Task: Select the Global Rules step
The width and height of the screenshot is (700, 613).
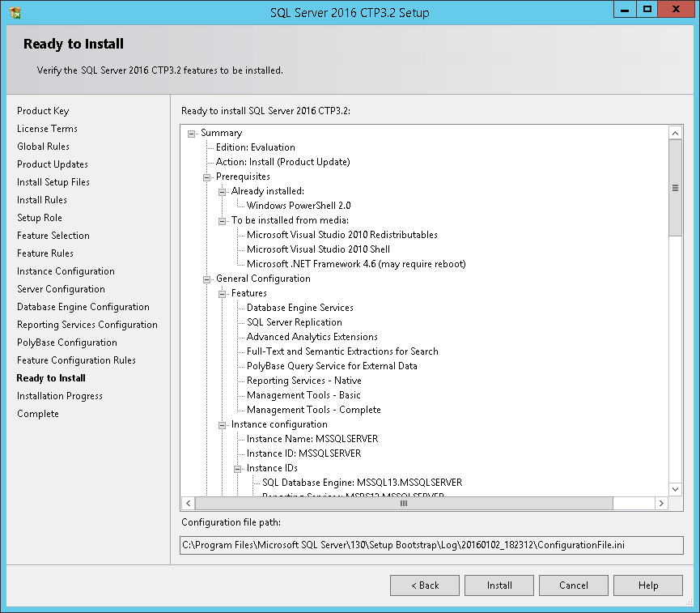Action: pos(44,147)
